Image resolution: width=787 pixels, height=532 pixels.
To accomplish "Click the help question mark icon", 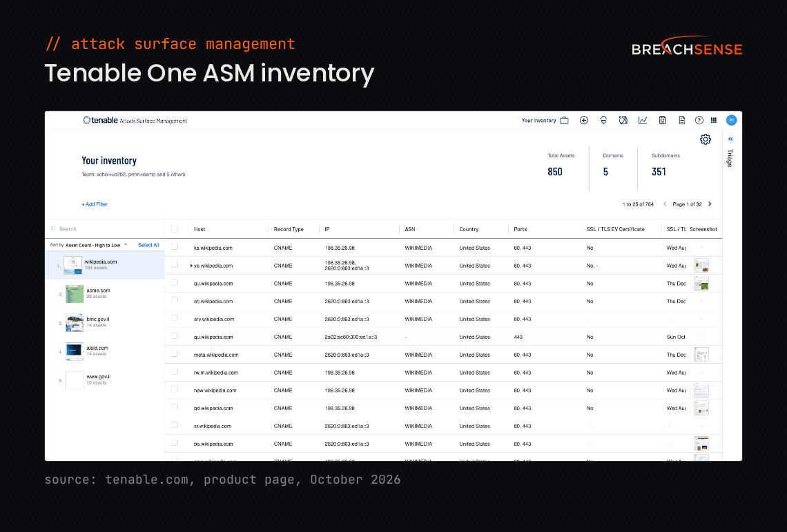I will click(x=699, y=121).
